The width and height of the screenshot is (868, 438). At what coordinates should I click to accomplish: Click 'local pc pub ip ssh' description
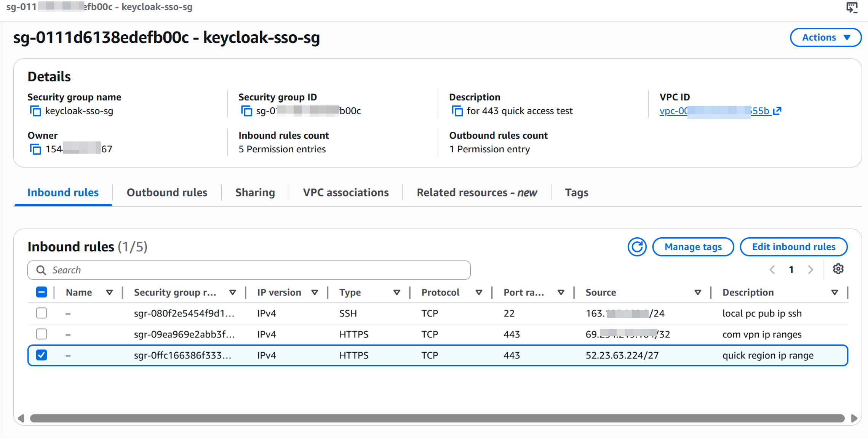click(762, 313)
